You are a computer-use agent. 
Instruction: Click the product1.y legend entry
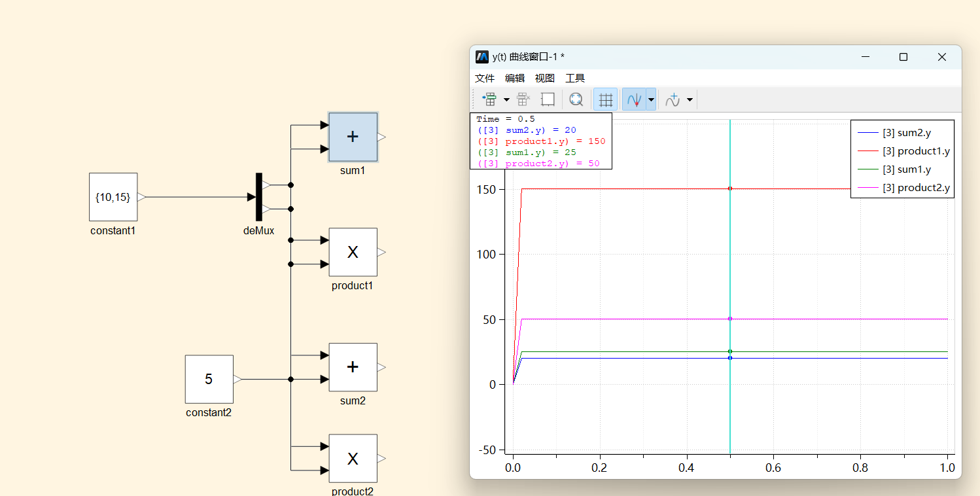point(902,151)
